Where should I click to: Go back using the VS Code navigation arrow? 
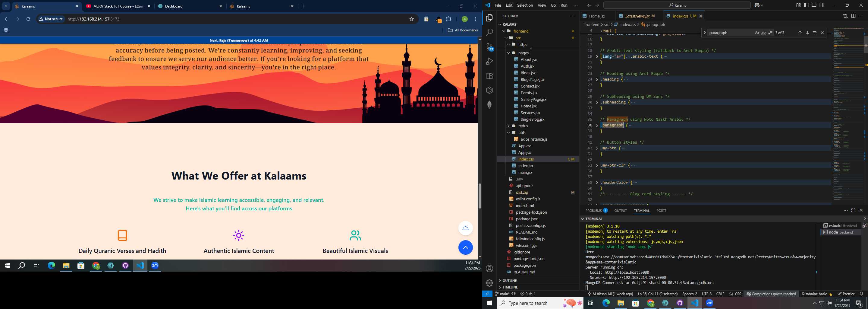[589, 5]
